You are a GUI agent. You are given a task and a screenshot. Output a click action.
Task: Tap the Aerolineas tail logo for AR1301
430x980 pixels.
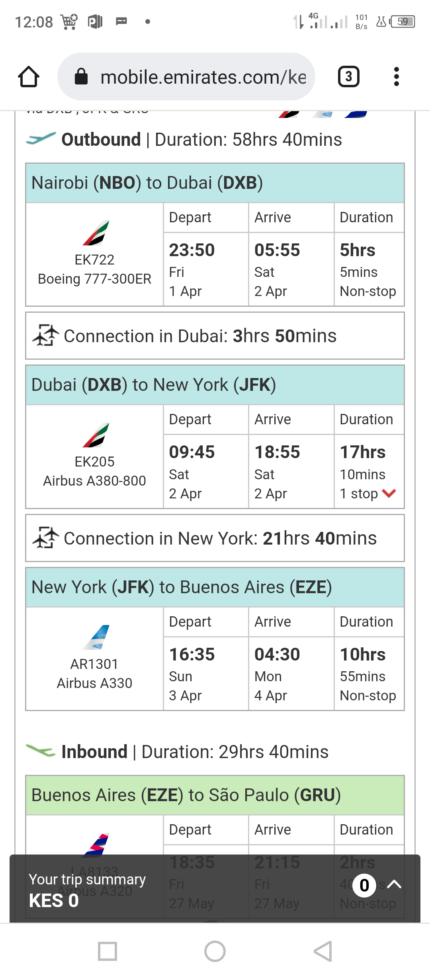coord(96,637)
